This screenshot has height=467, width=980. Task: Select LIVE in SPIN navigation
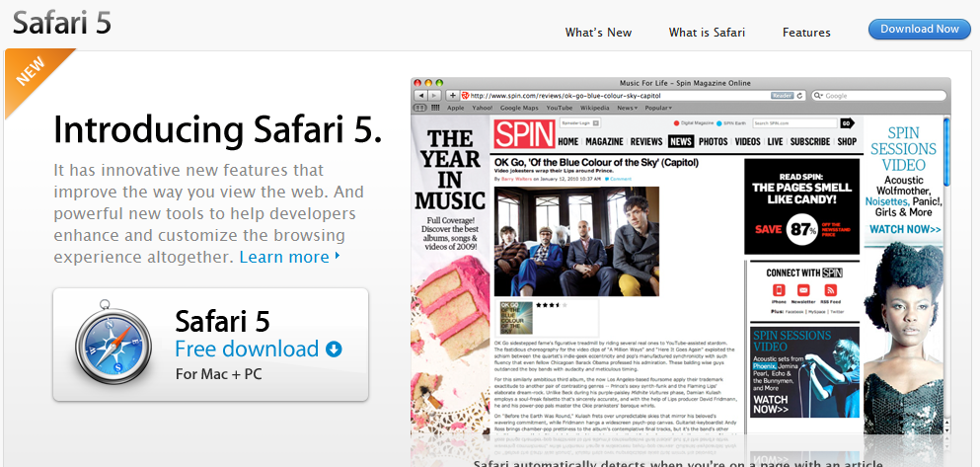[x=775, y=142]
